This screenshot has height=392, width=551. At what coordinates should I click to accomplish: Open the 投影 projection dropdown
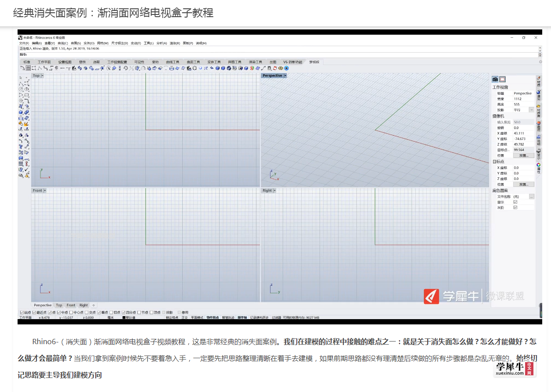532,110
